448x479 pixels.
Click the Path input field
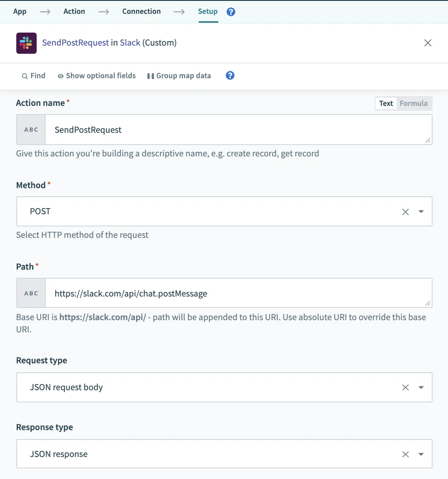238,293
